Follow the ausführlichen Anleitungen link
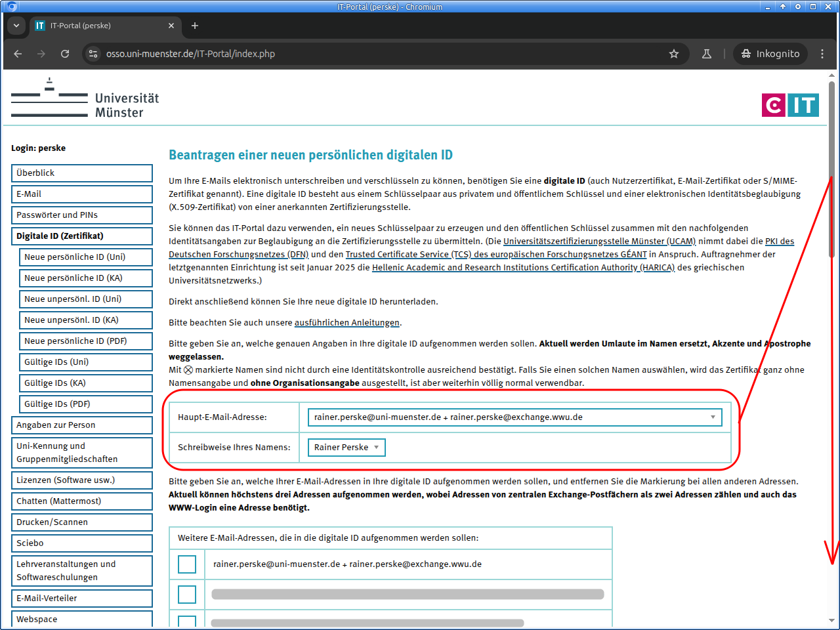The width and height of the screenshot is (840, 630). pos(346,323)
